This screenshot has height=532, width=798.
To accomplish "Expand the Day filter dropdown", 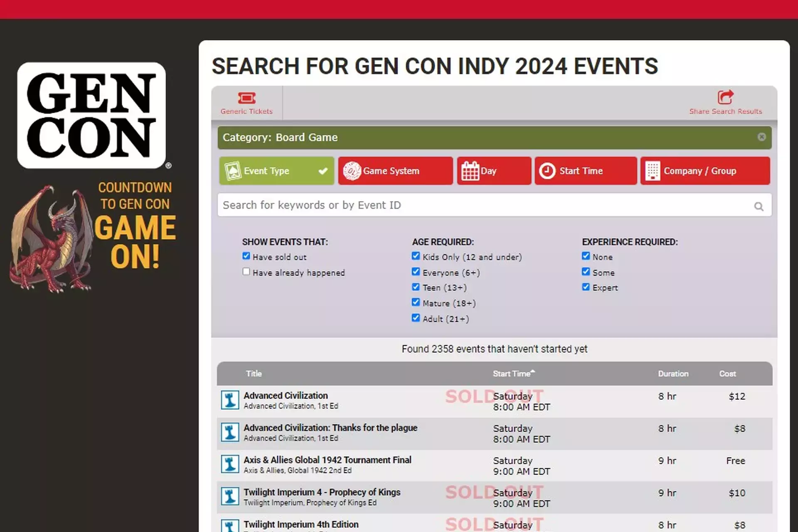I will (494, 171).
